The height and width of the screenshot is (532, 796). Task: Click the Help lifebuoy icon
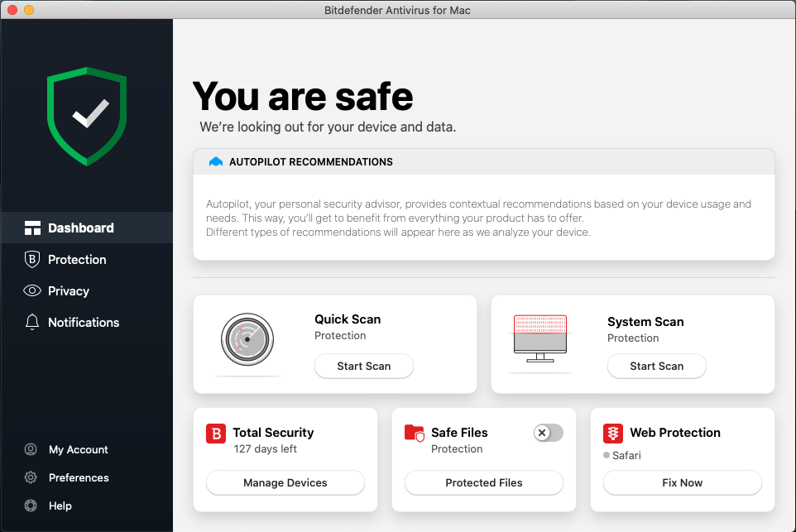[x=31, y=506]
